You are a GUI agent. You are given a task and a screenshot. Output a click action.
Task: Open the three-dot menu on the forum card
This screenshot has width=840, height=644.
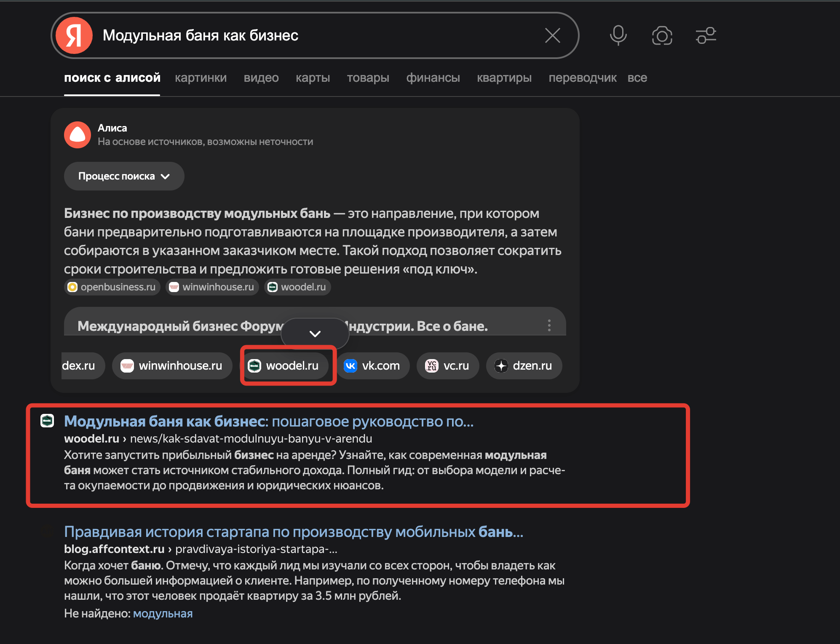549,325
